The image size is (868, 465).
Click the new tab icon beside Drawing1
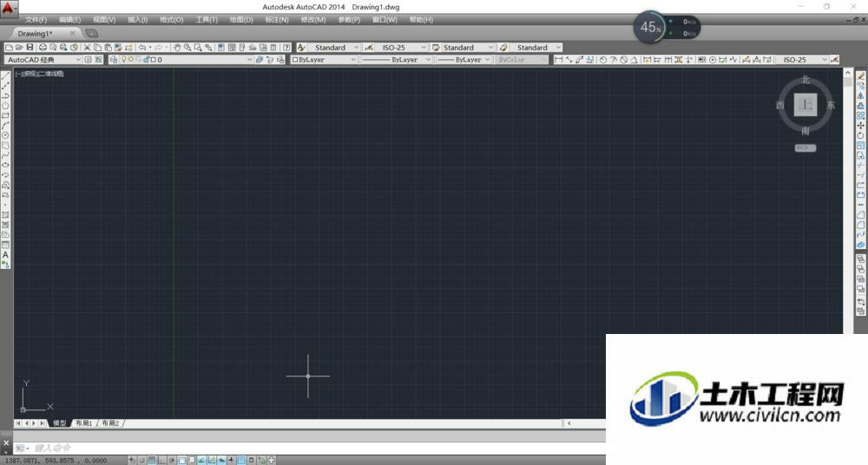click(x=92, y=34)
